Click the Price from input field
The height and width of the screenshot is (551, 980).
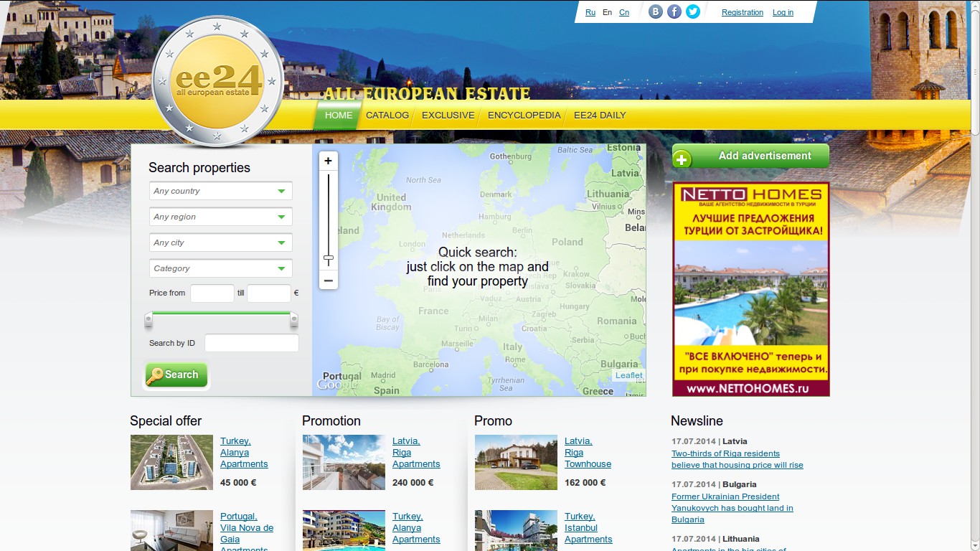(212, 293)
